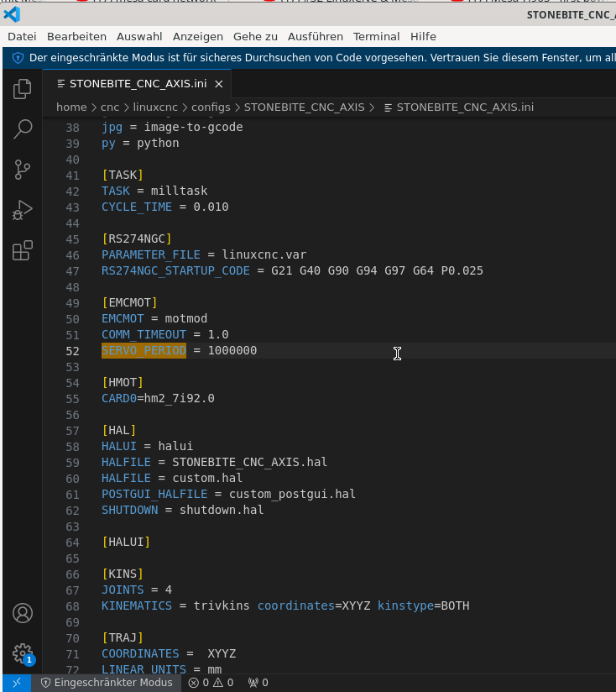Click custom.hal value on line 60
Viewport: 616px width, 692px height.
[207, 478]
